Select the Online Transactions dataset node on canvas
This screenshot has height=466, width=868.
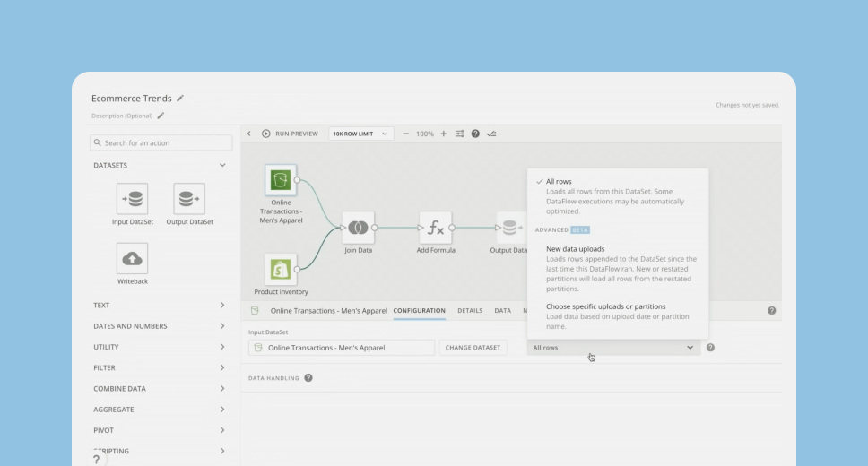(281, 180)
